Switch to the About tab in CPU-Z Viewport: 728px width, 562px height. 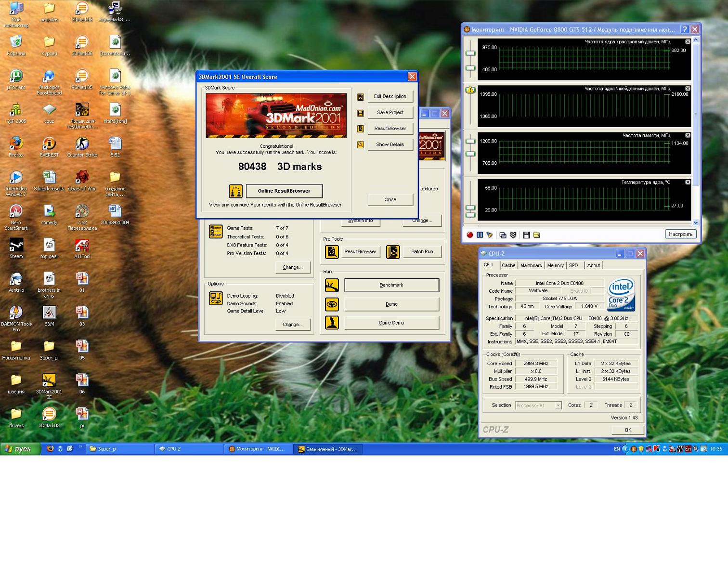point(594,265)
